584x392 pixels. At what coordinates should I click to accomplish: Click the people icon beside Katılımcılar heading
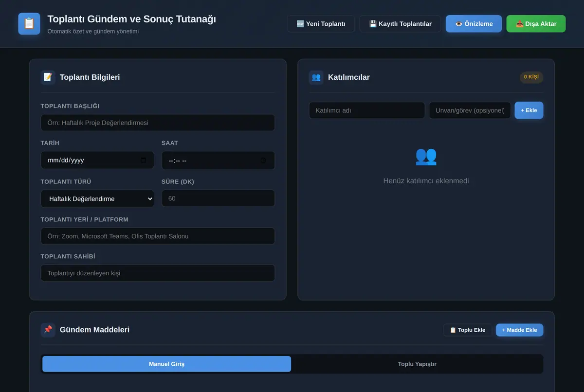[316, 77]
